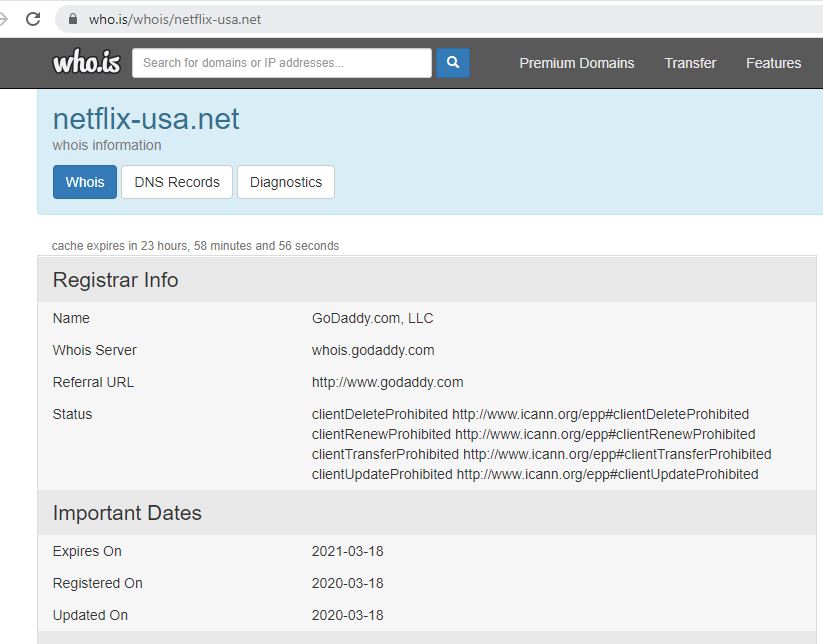Click the whois.godaddy.com server value
823x644 pixels.
coord(373,350)
